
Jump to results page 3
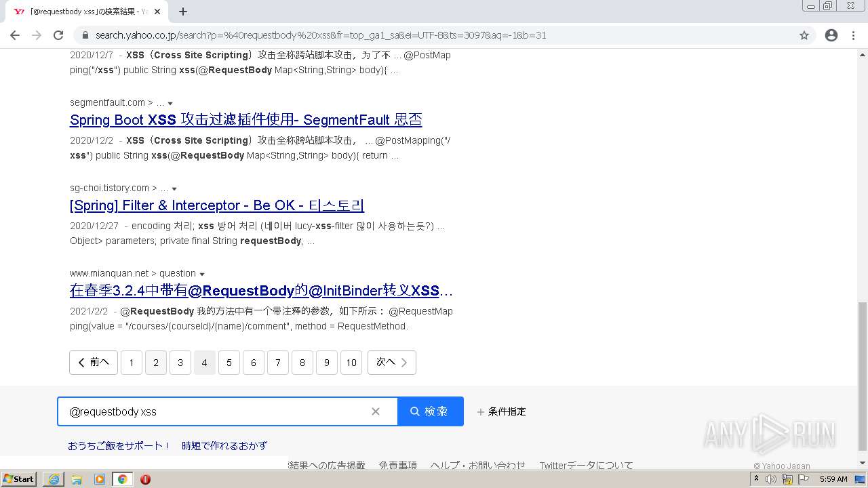click(180, 363)
